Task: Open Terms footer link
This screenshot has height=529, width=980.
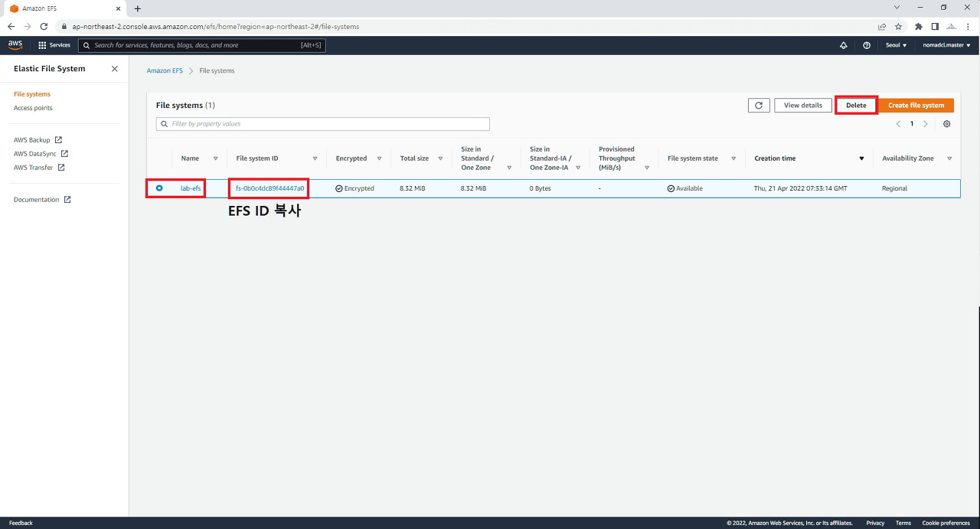Action: click(903, 523)
